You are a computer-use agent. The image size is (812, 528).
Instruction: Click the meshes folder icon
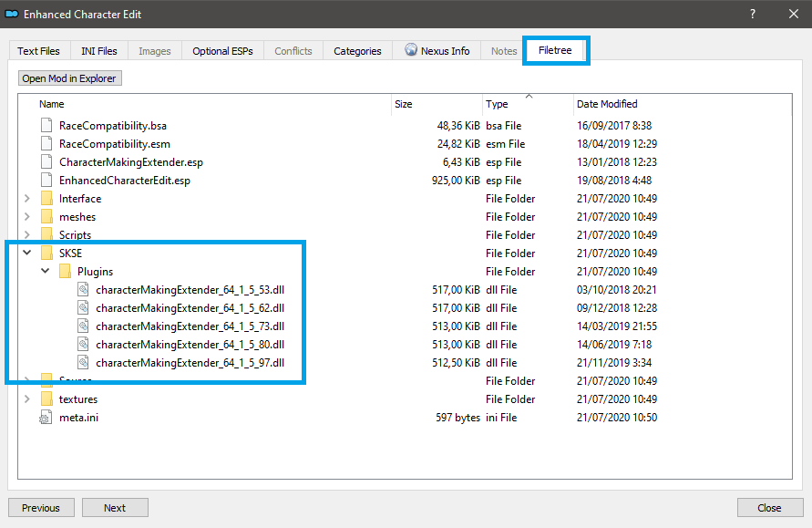[46, 216]
